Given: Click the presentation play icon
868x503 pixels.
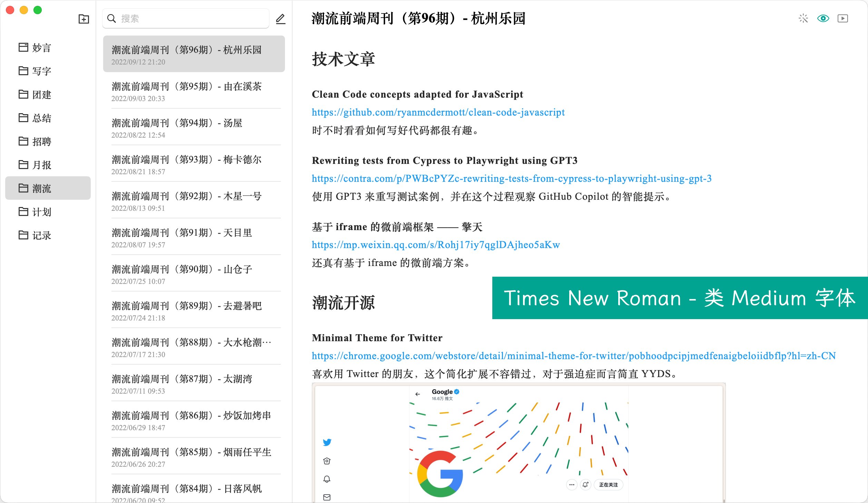Looking at the screenshot, I should click(x=842, y=18).
